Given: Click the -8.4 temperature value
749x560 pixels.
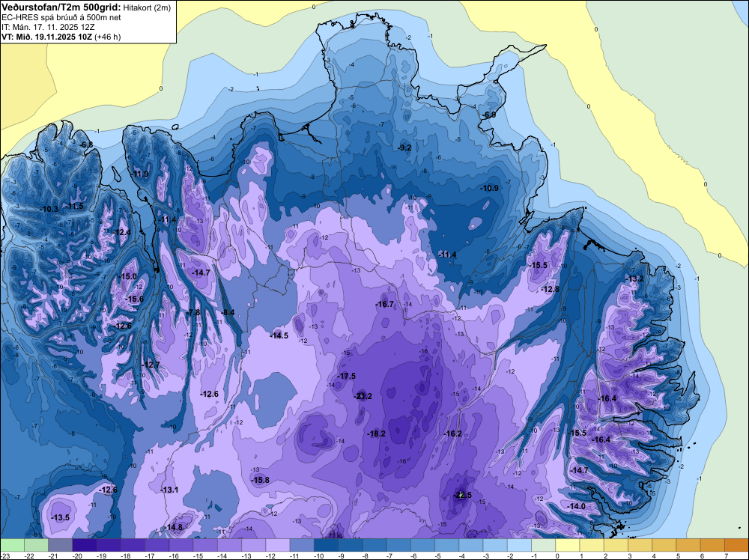Looking at the screenshot, I should [228, 312].
